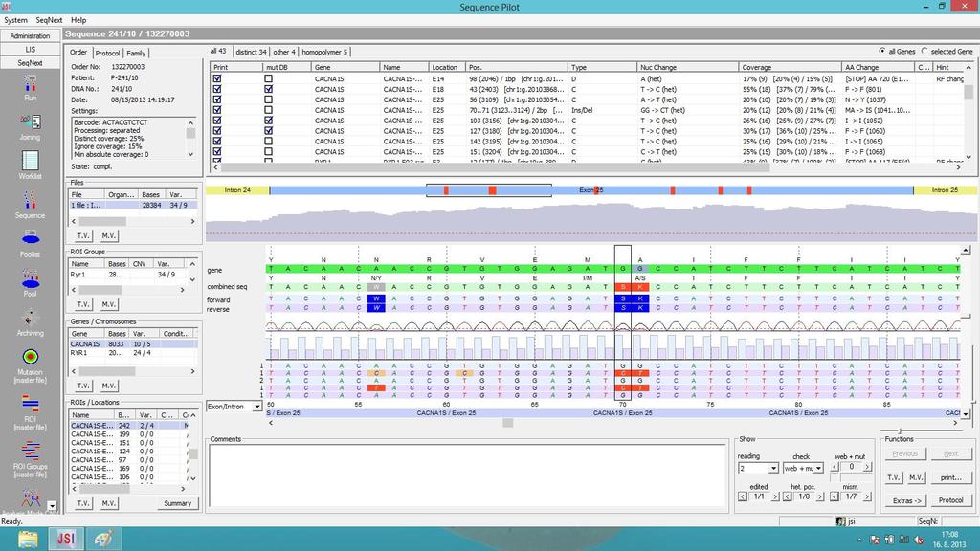Screen dimensions: 980x551
Task: Click the LIS button
Action: click(x=30, y=50)
